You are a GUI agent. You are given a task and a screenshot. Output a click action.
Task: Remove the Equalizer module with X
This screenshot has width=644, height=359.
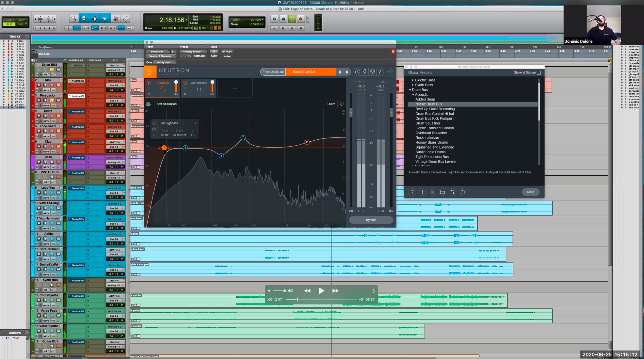coord(149,94)
